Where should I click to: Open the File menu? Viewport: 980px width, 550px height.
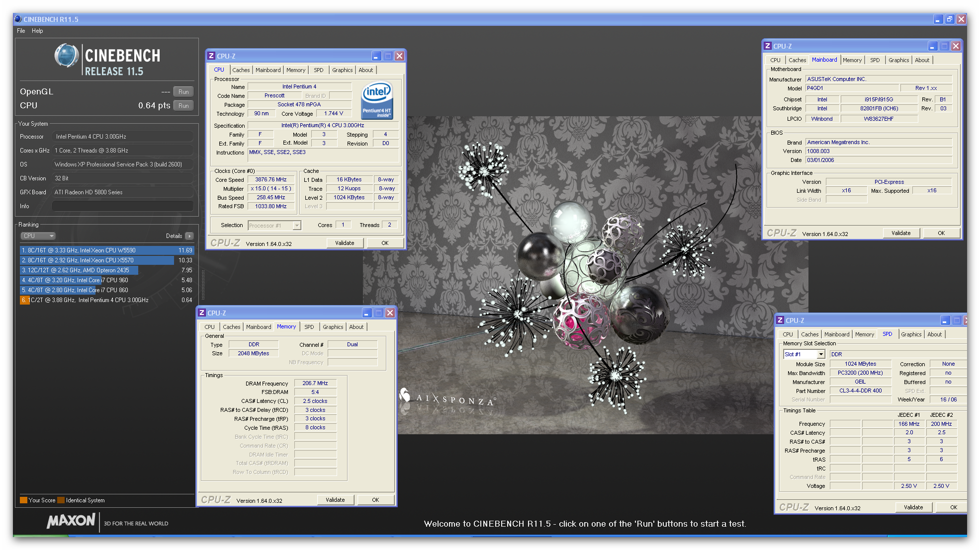pos(21,31)
